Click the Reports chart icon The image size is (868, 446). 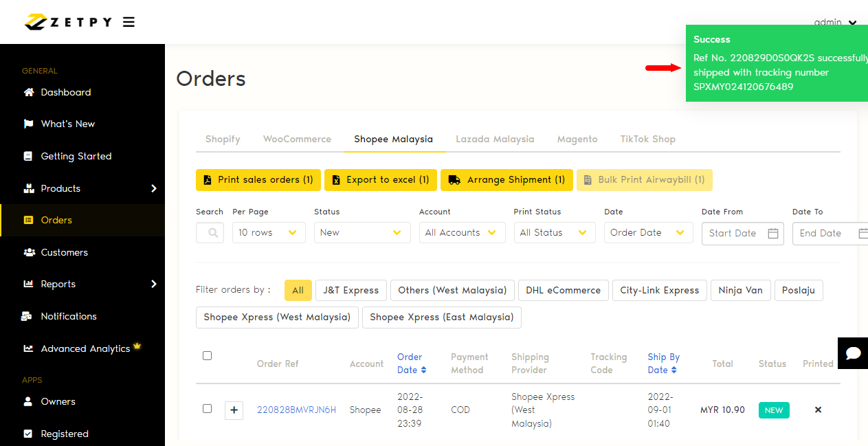click(x=28, y=284)
